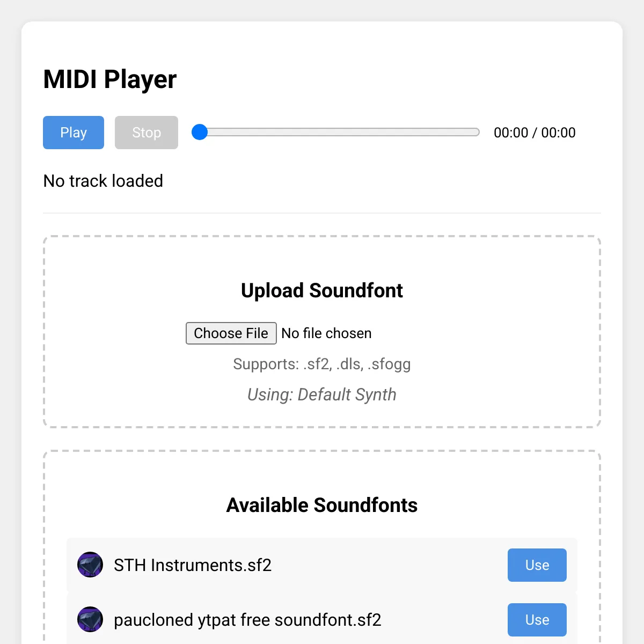Select the STH Instruments.sf2 file name
Viewport: 644px width, 644px height.
[x=193, y=565]
